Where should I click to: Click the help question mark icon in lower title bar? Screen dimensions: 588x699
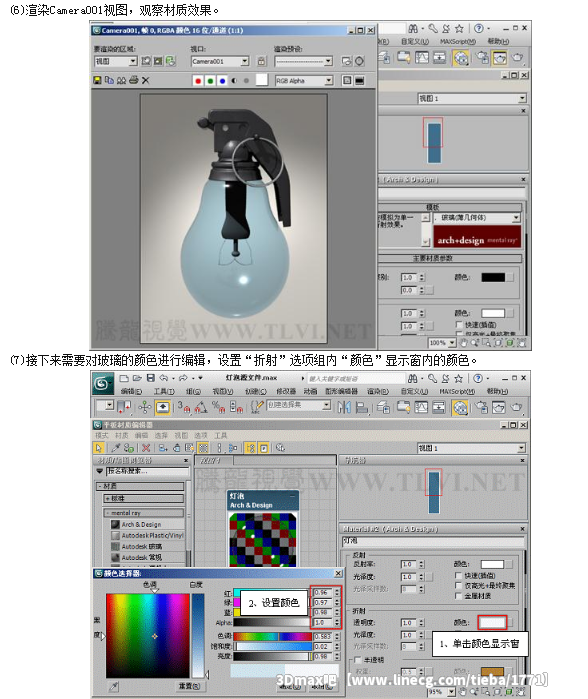477,378
